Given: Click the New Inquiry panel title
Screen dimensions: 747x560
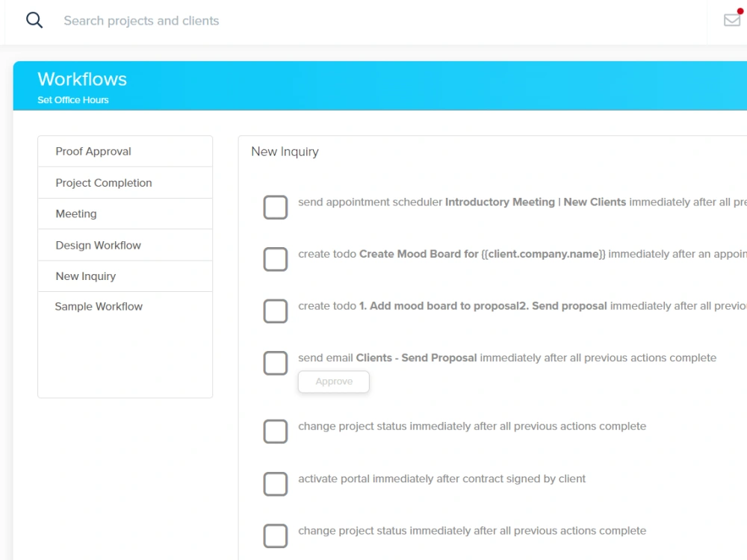Looking at the screenshot, I should [x=285, y=152].
